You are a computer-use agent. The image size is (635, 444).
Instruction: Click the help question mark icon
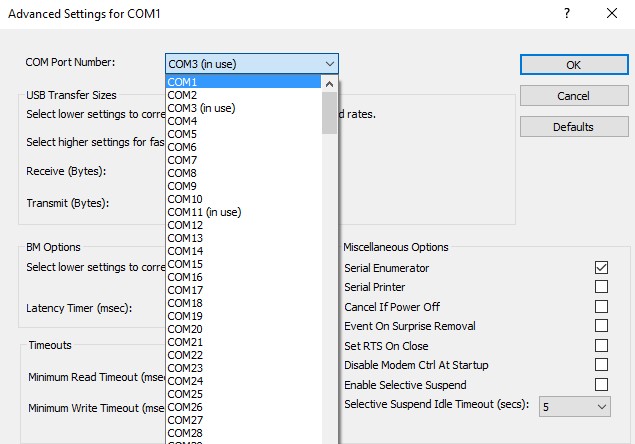(x=567, y=14)
